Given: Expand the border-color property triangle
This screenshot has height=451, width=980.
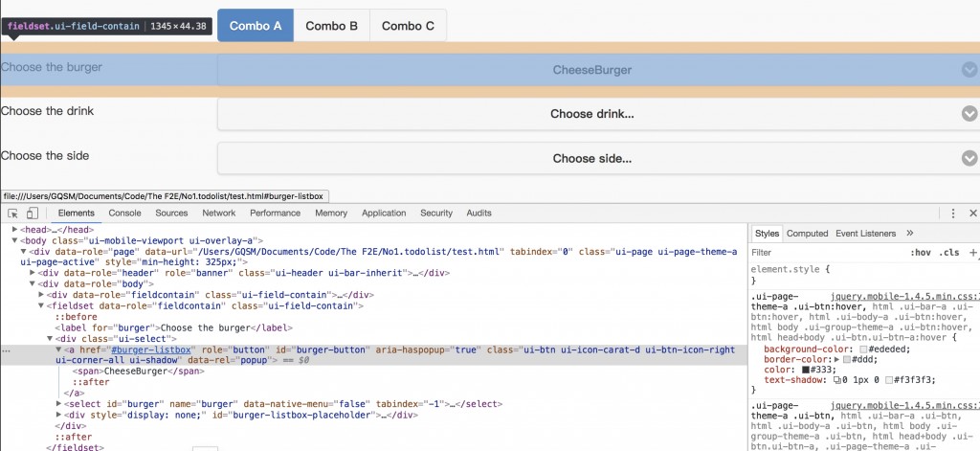Looking at the screenshot, I should click(x=837, y=360).
